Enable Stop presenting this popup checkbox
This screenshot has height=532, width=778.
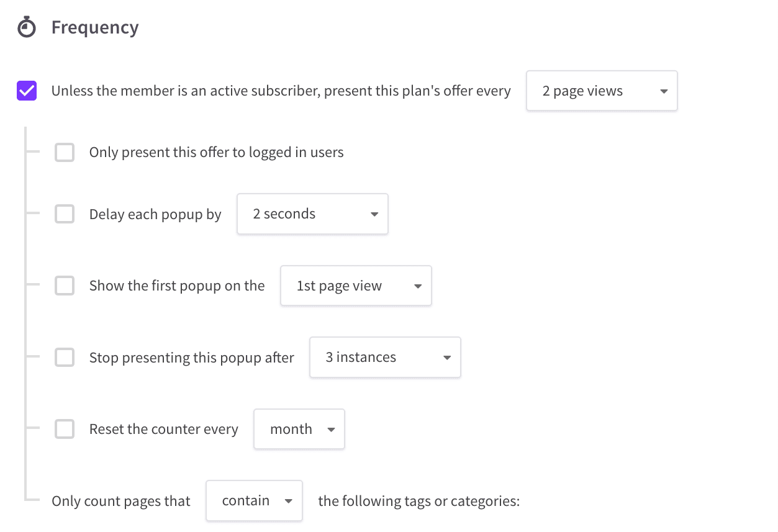point(65,358)
